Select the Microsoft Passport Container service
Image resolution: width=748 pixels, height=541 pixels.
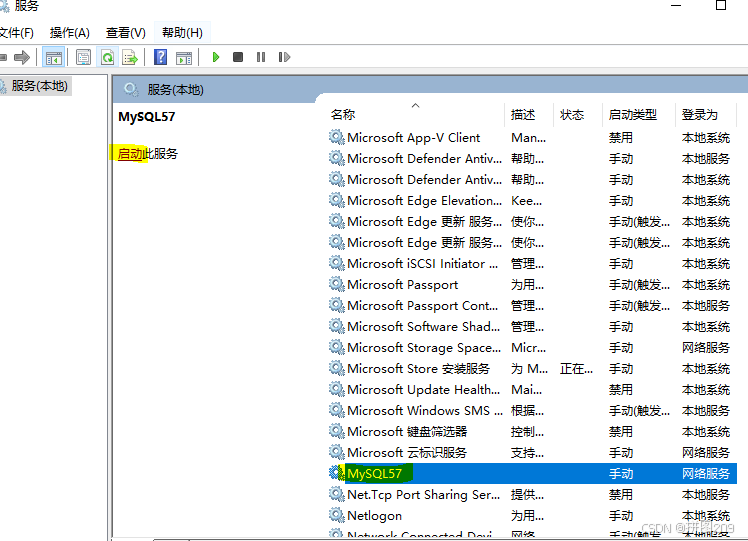tap(532, 306)
